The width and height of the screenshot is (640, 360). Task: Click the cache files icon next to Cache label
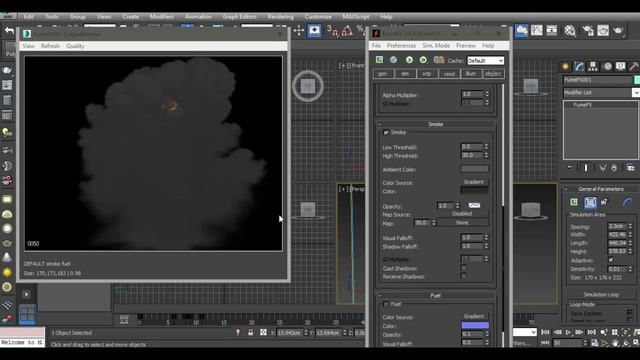click(439, 60)
